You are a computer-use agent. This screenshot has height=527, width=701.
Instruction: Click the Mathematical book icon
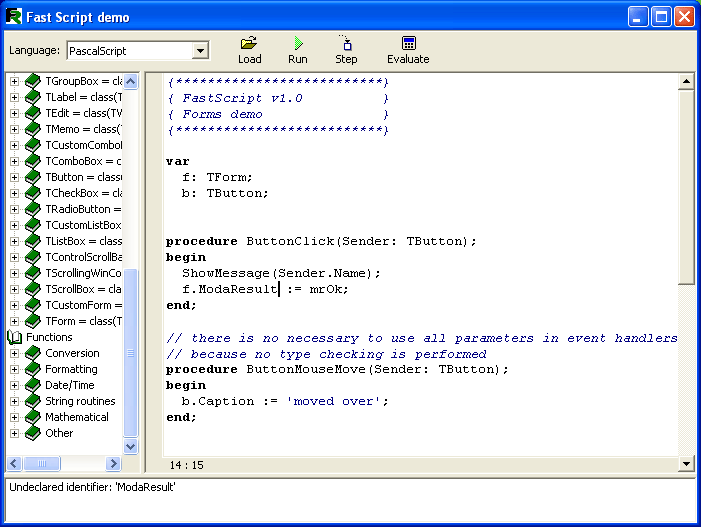33,417
